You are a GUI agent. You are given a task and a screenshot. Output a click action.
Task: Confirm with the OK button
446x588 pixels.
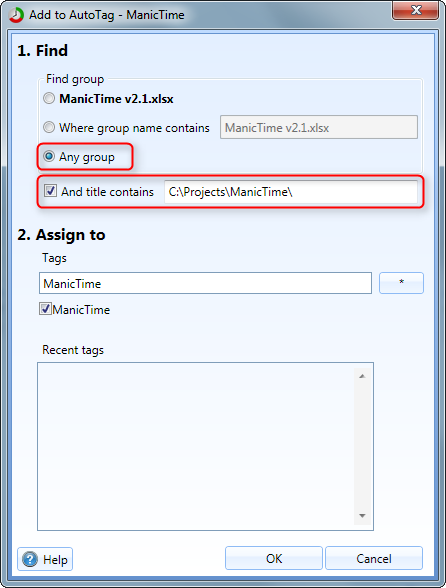[274, 558]
